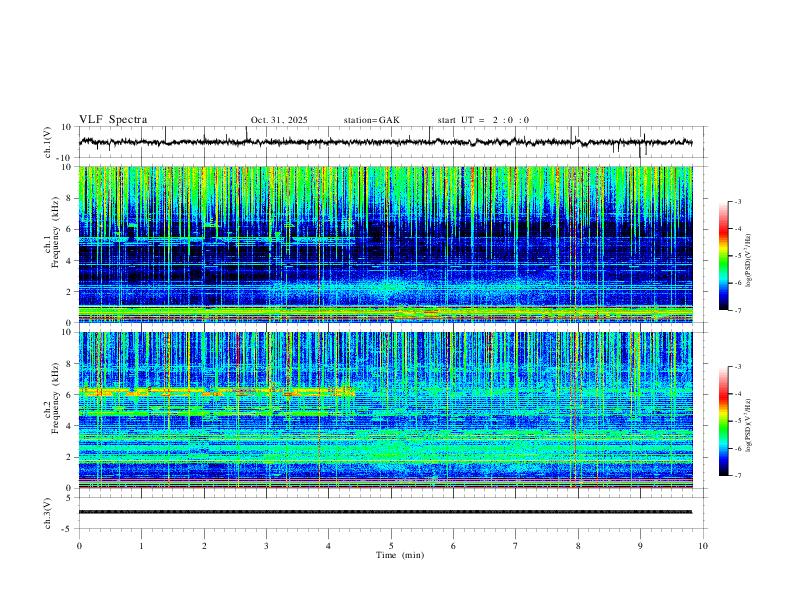Click the "7" tick on the Time axis

516,546
